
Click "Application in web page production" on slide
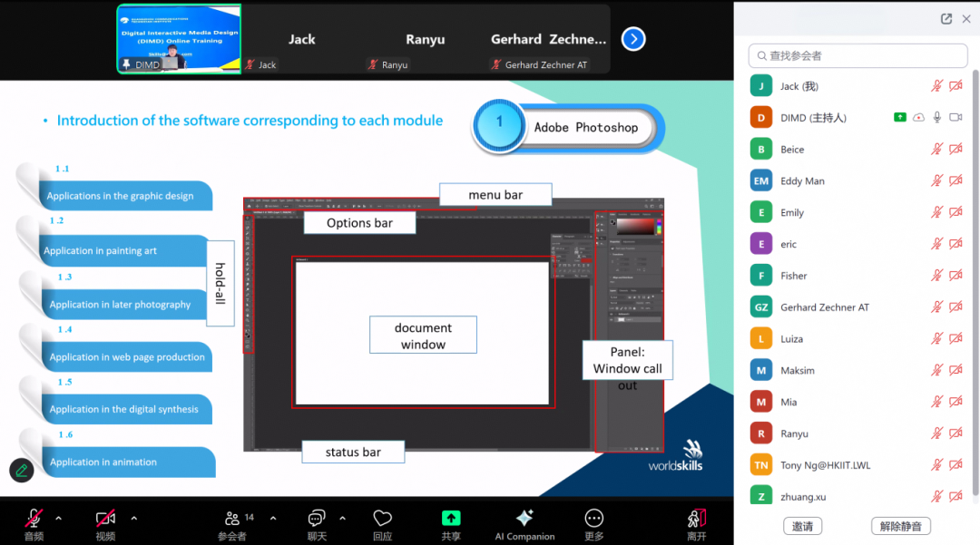pyautogui.click(x=127, y=357)
